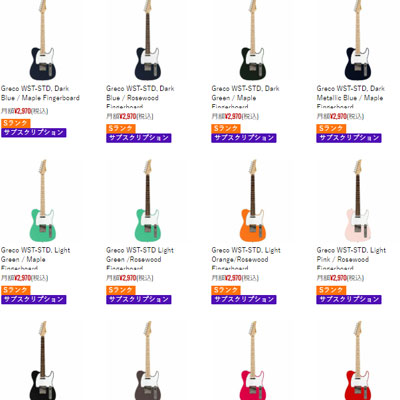This screenshot has width=400, height=400.
Task: Open the Light Green Rosewood guitar thumbnail
Action: pyautogui.click(x=148, y=200)
